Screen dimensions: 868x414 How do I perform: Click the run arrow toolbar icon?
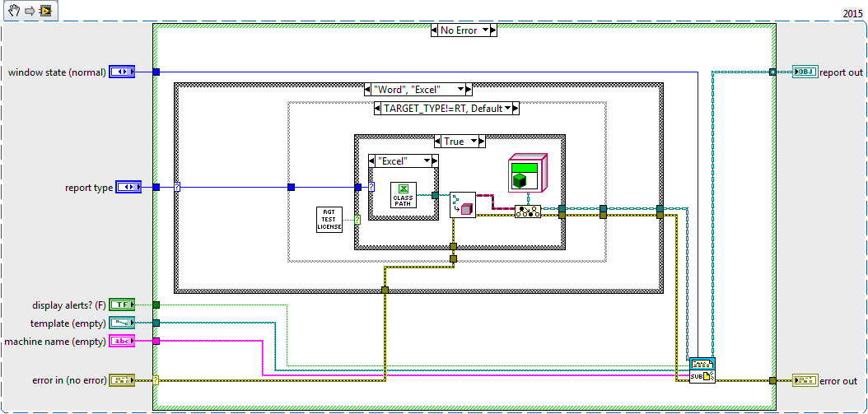(x=30, y=10)
